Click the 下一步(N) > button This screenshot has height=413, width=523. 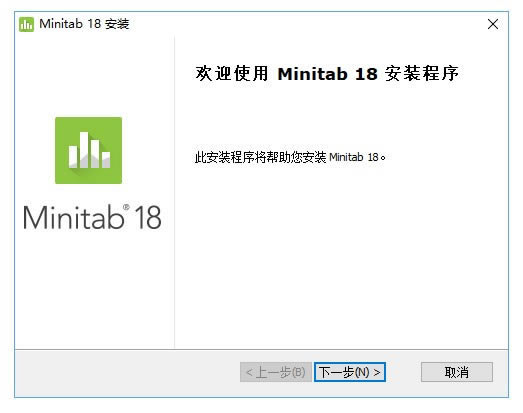(350, 372)
